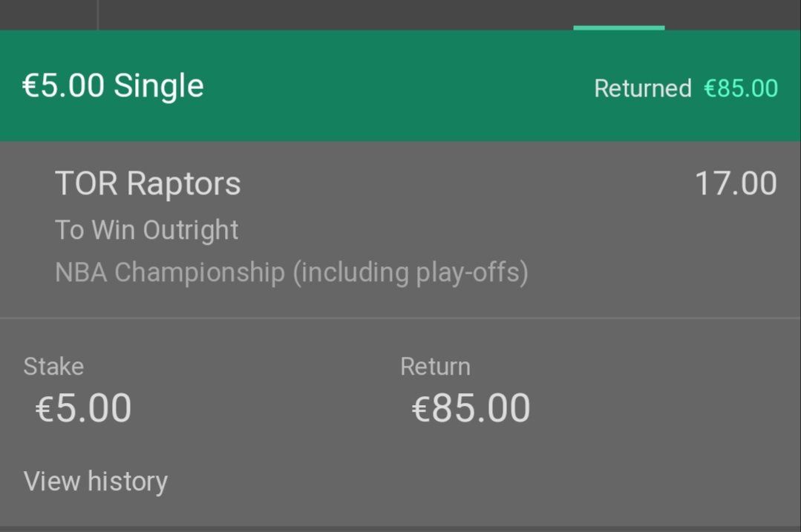Select the leftmost tab in top bar
This screenshot has width=801, height=532.
(x=48, y=15)
